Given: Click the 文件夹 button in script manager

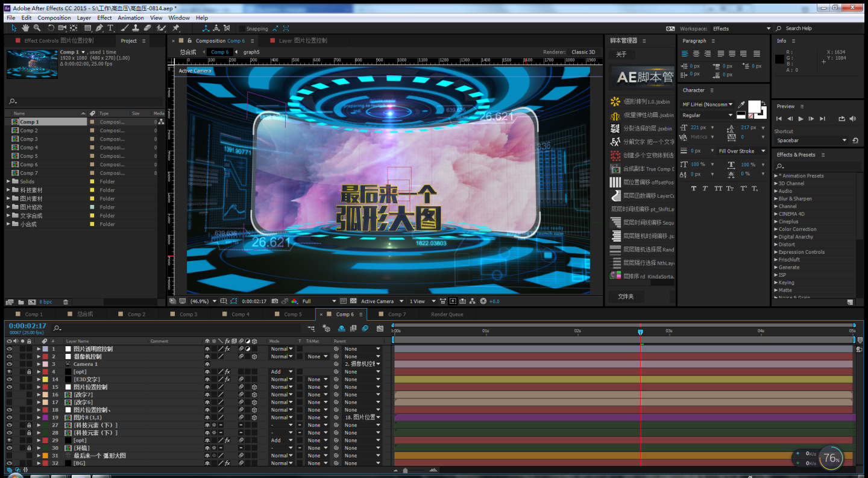Looking at the screenshot, I should 626,297.
